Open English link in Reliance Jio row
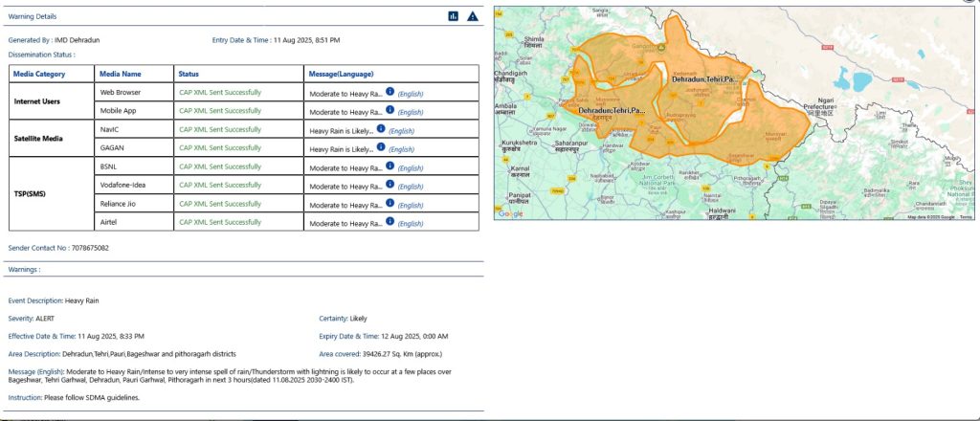This screenshot has height=421, width=980. coord(411,206)
